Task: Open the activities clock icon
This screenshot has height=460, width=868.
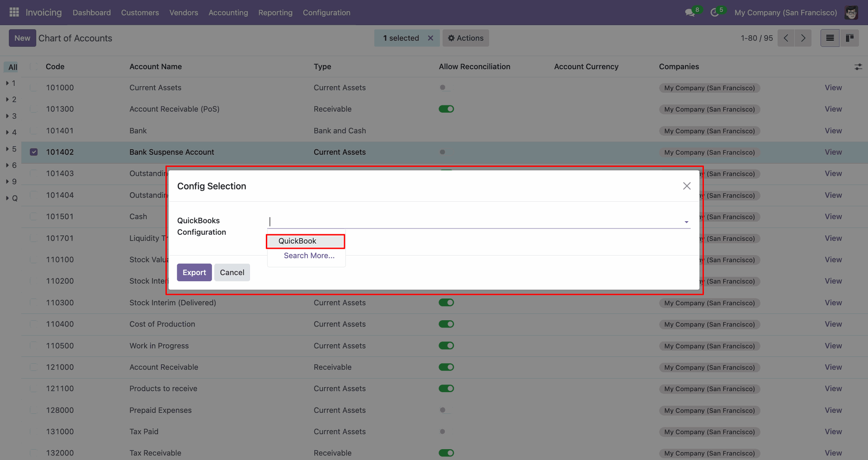Action: pyautogui.click(x=714, y=13)
